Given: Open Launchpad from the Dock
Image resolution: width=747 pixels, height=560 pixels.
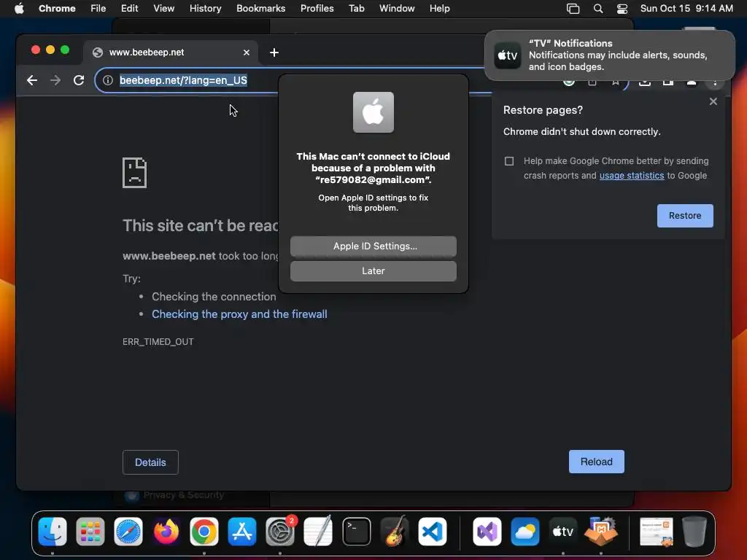Looking at the screenshot, I should click(x=90, y=531).
